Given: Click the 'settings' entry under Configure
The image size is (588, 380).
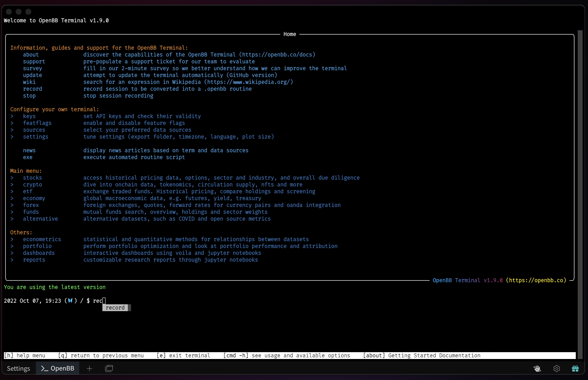Looking at the screenshot, I should [36, 137].
